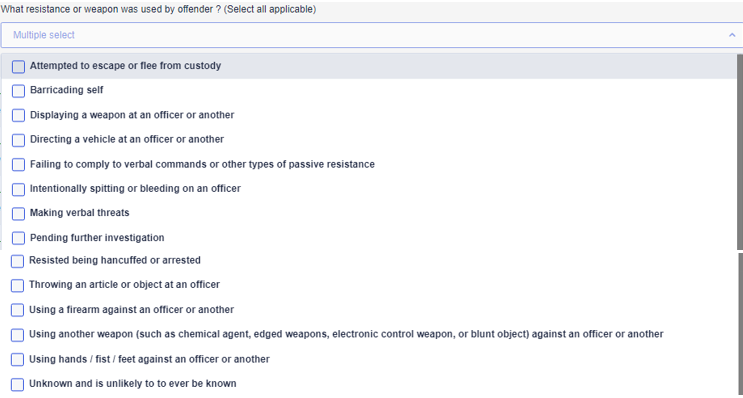Collapse the dropdown with the chevron arrow
The height and width of the screenshot is (398, 743).
(732, 35)
